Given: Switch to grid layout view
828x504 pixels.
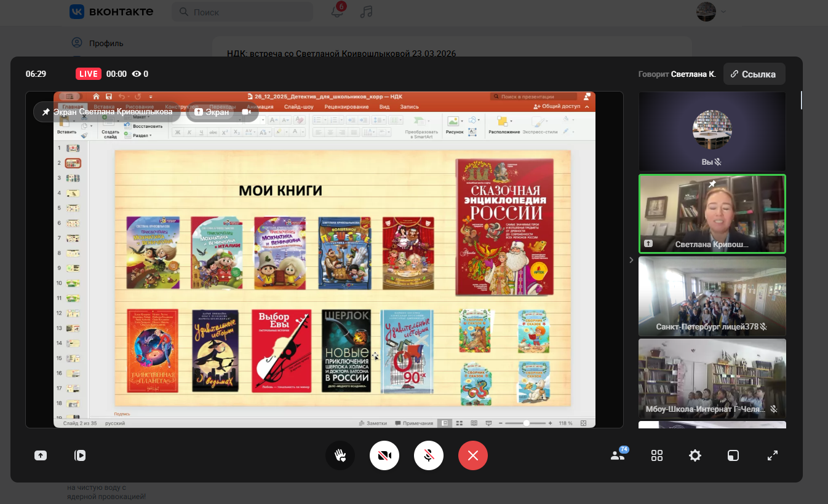Looking at the screenshot, I should [657, 455].
